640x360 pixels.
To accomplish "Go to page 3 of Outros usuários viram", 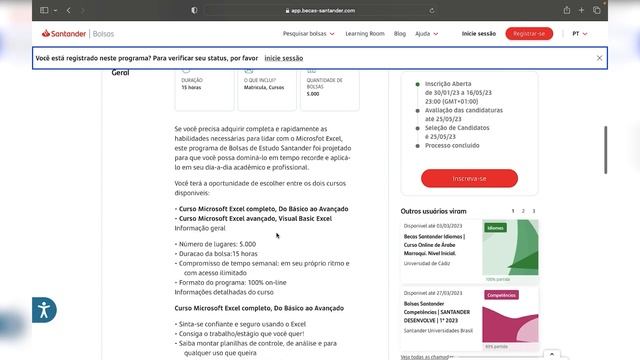I will click(533, 211).
